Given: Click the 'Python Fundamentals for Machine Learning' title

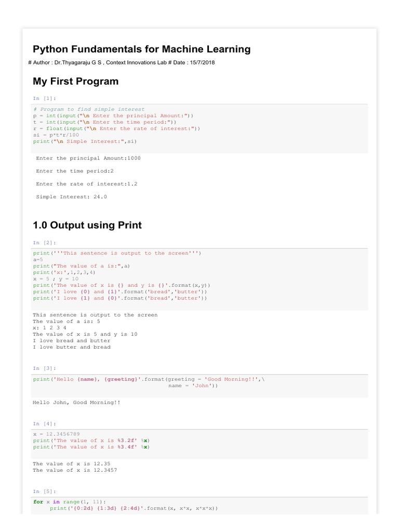Looking at the screenshot, I should coord(141,49).
